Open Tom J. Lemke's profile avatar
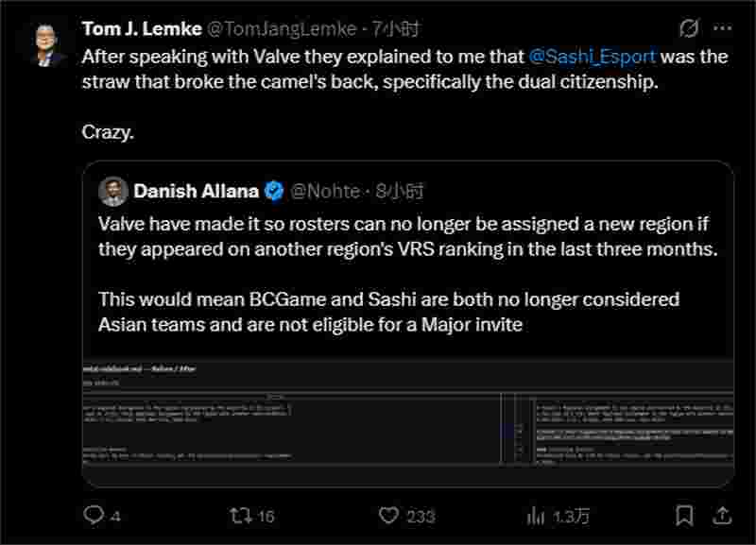The height and width of the screenshot is (545, 756). (x=46, y=44)
